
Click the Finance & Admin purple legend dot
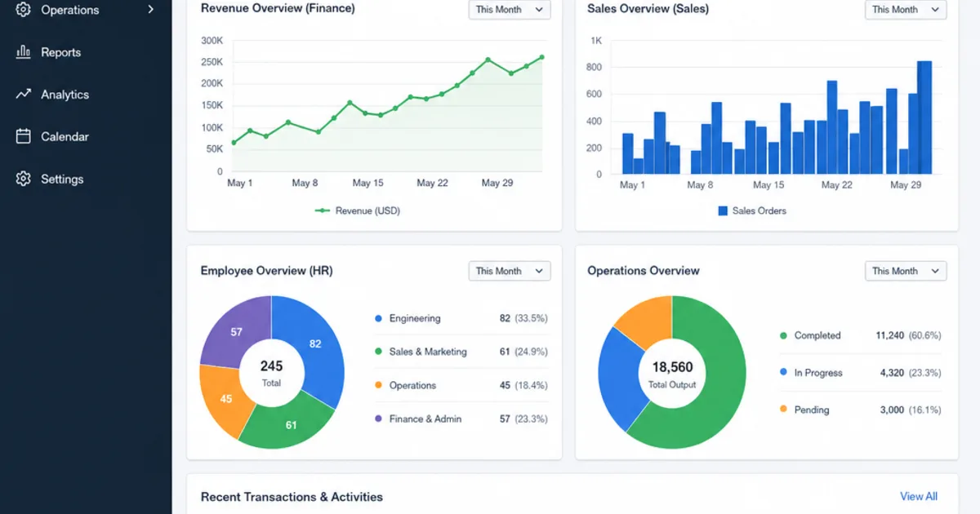click(x=378, y=419)
